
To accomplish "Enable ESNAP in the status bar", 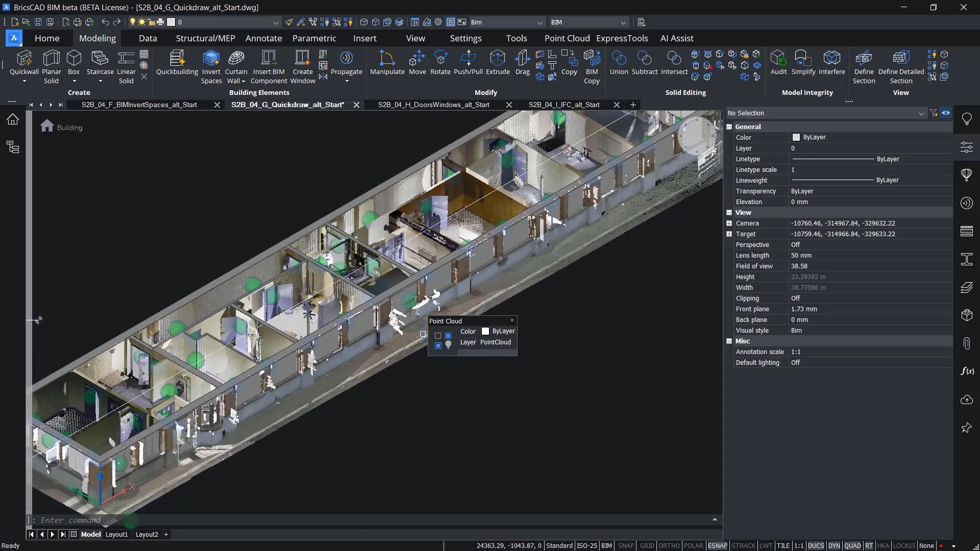I will pos(718,545).
